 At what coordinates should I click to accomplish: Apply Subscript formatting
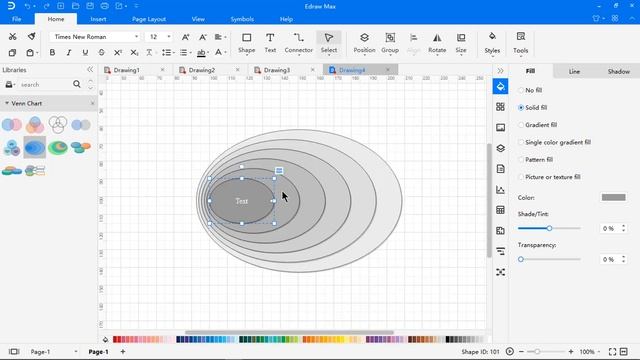click(x=134, y=53)
